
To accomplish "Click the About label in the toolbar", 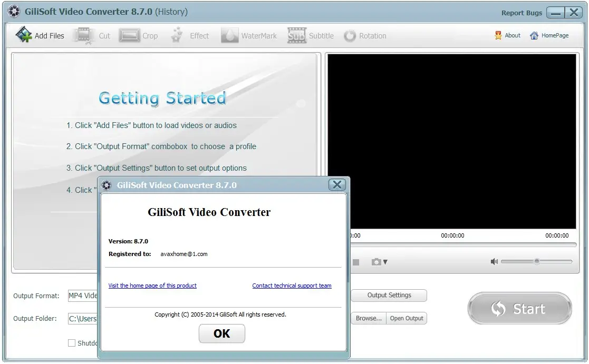I will click(513, 35).
